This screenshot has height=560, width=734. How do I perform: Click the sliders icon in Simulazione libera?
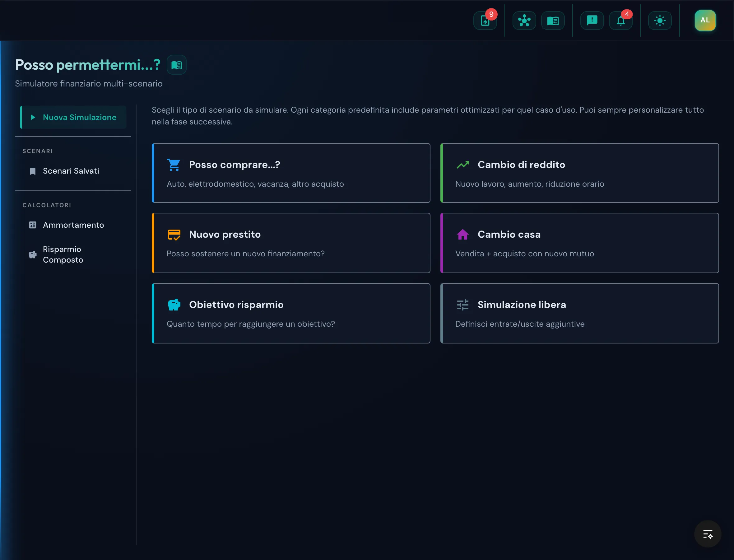(462, 305)
